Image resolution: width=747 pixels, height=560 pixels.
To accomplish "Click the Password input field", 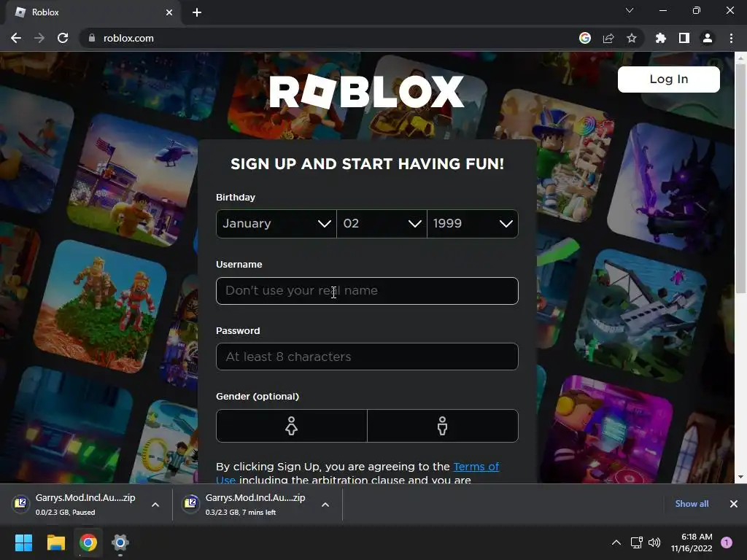I will click(x=367, y=357).
